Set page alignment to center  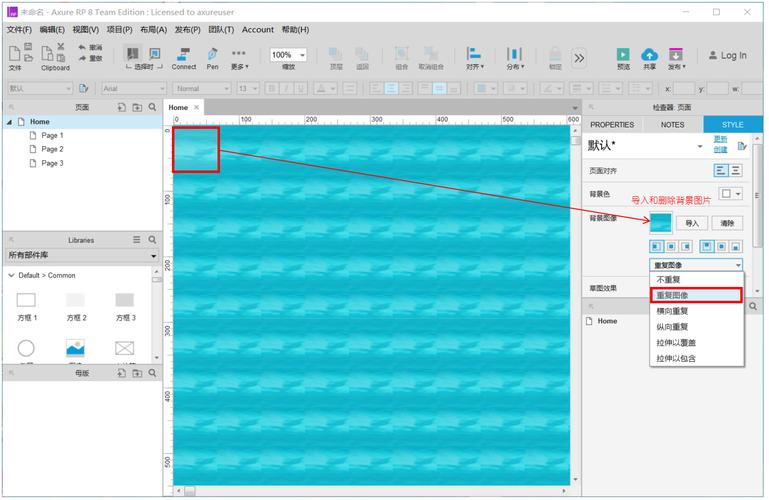pos(736,171)
